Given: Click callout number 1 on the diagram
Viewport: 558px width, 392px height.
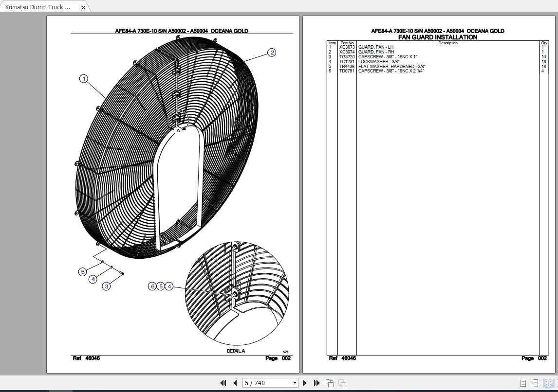Looking at the screenshot, I should tap(84, 78).
